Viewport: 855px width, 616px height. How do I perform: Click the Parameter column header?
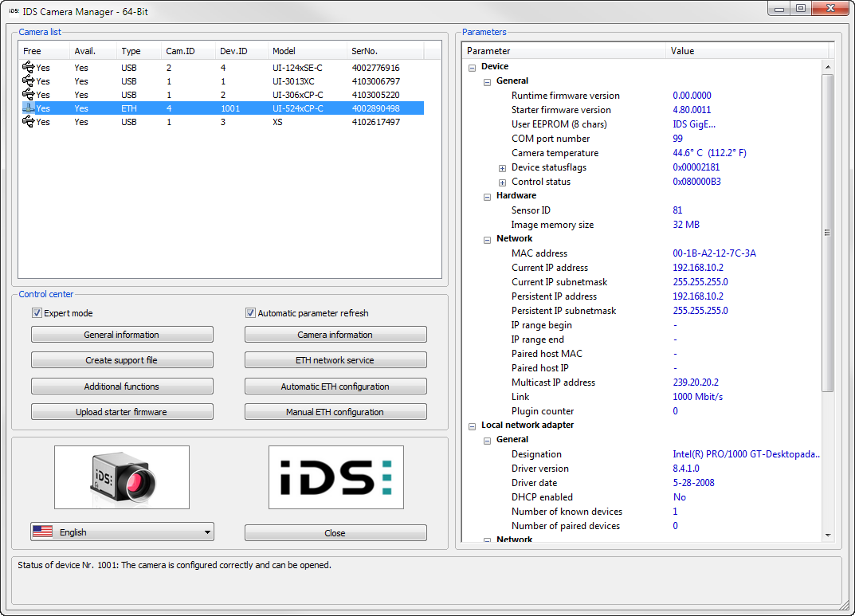tap(564, 51)
